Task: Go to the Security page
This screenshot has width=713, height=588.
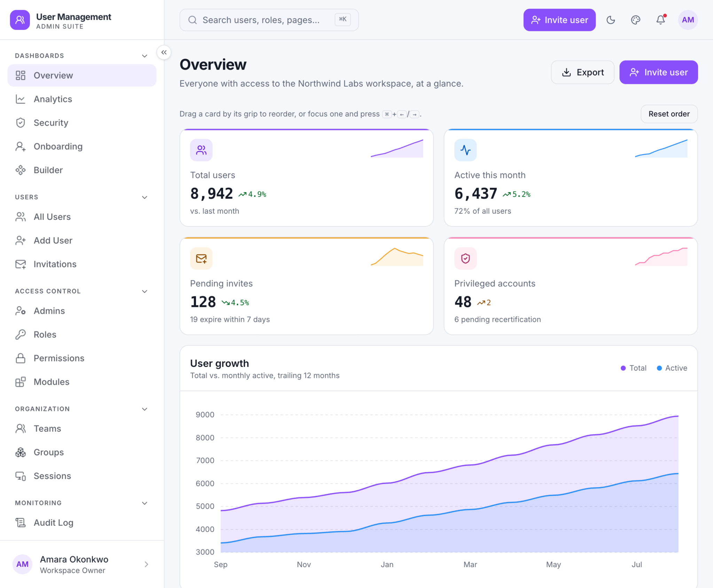Action: pyautogui.click(x=82, y=123)
